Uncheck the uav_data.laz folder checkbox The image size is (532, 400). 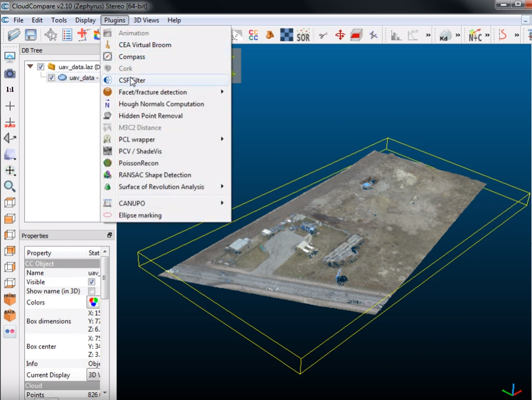(x=41, y=66)
